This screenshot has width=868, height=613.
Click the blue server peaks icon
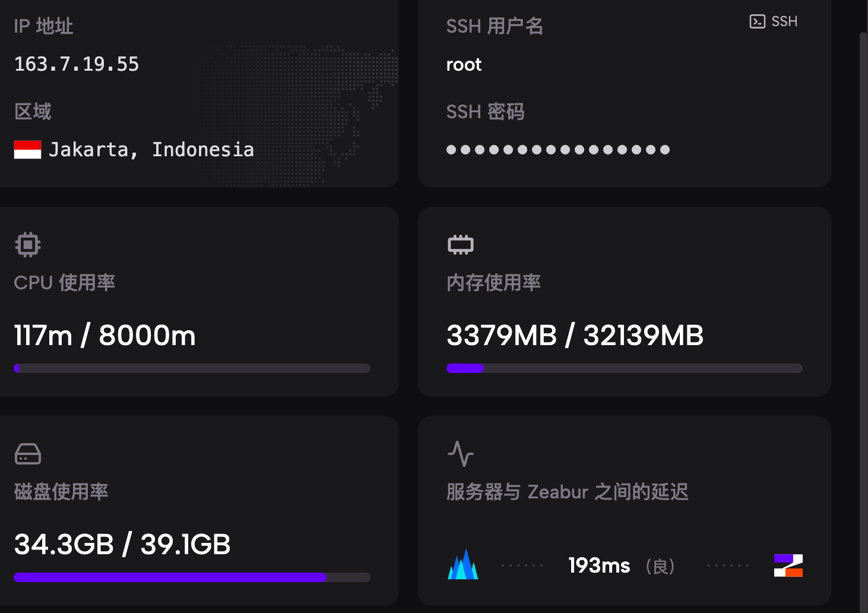click(463, 565)
